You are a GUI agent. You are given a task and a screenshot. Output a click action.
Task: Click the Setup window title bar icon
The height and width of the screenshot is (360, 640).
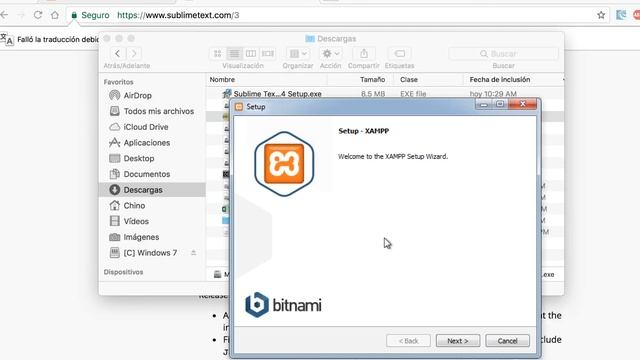[239, 107]
